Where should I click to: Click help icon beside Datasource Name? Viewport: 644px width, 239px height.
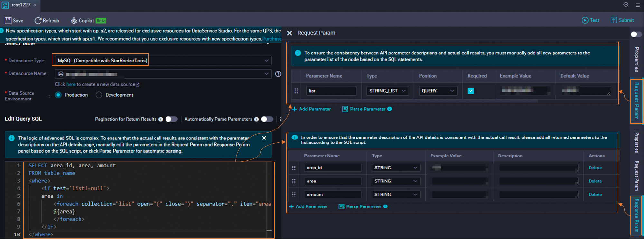(278, 74)
